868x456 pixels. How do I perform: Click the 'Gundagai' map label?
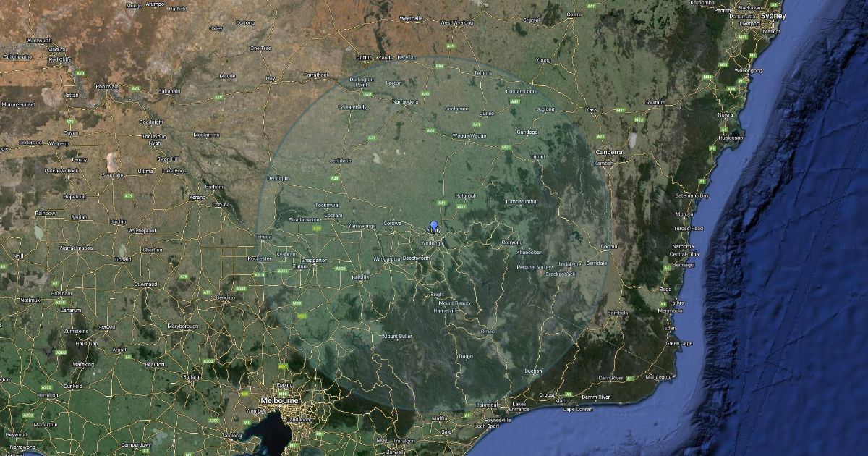pos(527,132)
